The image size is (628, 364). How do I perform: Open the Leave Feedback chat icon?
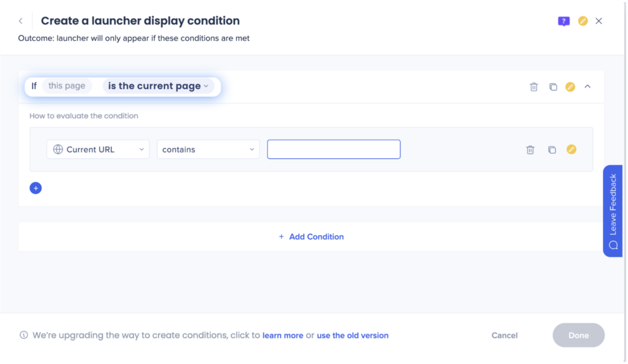tap(613, 244)
